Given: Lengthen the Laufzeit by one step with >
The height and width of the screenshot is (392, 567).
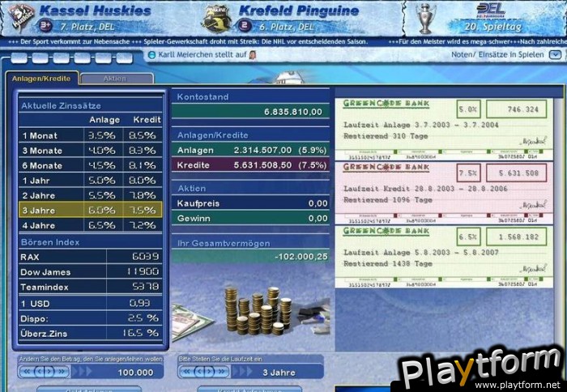Looking at the screenshot, I should coord(209,372).
